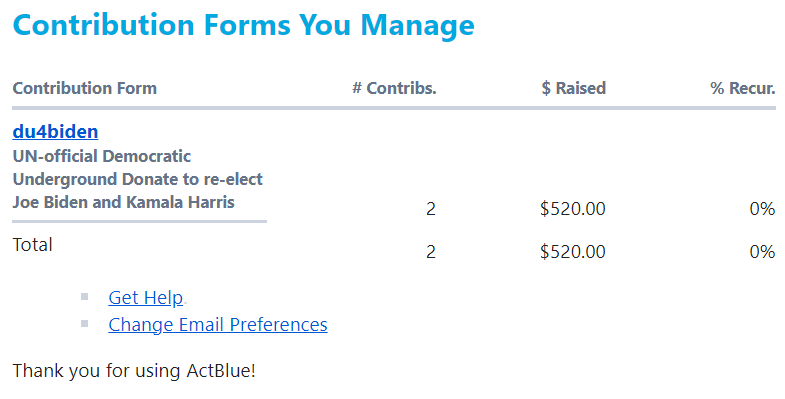Click the bullet icon beside Get Help

pyautogui.click(x=85, y=297)
